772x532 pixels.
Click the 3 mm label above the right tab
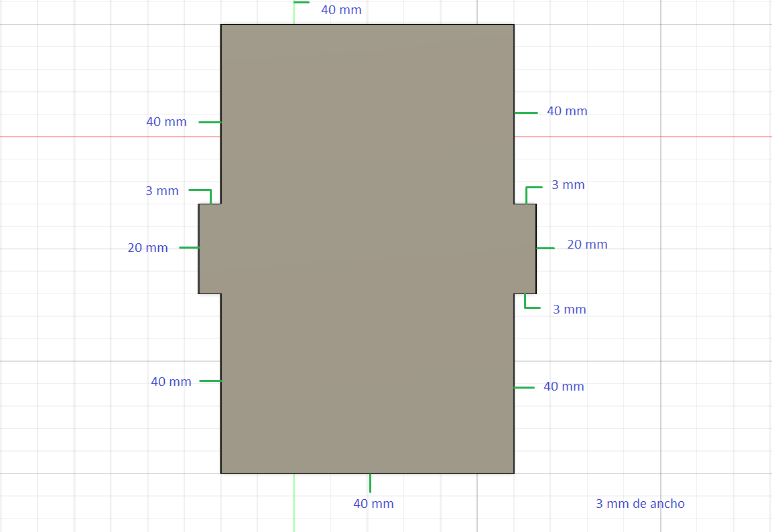coord(568,184)
